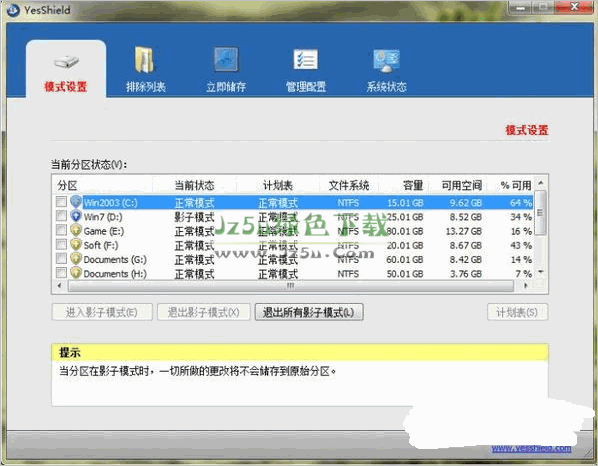The height and width of the screenshot is (466, 598).
Task: Switch to the 系统状态 tab
Action: pyautogui.click(x=386, y=69)
